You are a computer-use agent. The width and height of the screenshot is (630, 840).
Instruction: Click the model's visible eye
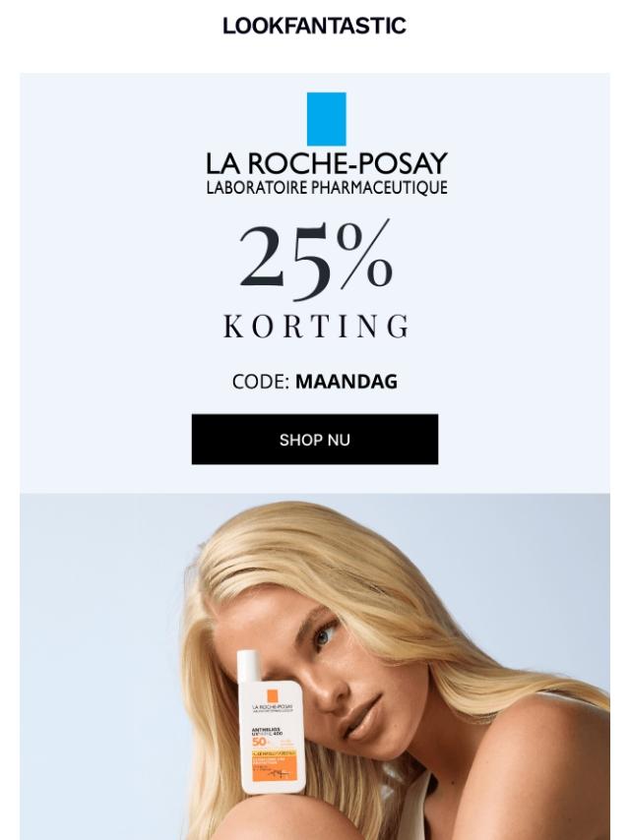(x=325, y=635)
